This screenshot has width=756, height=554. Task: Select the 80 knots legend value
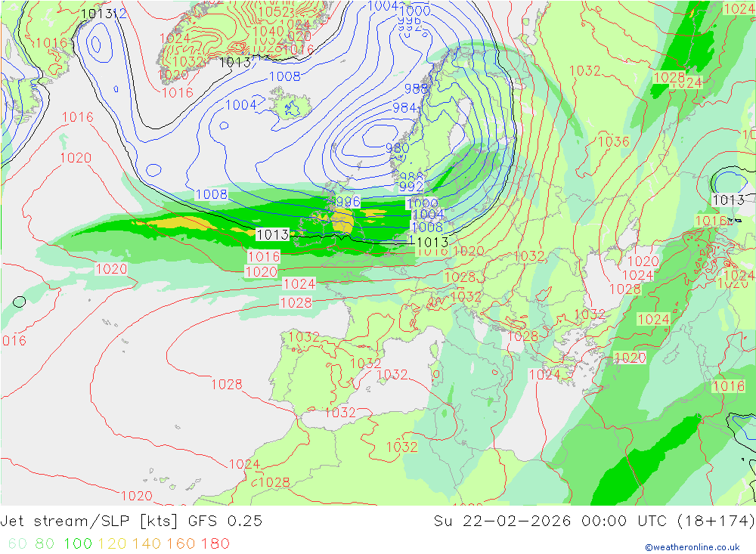[45, 543]
